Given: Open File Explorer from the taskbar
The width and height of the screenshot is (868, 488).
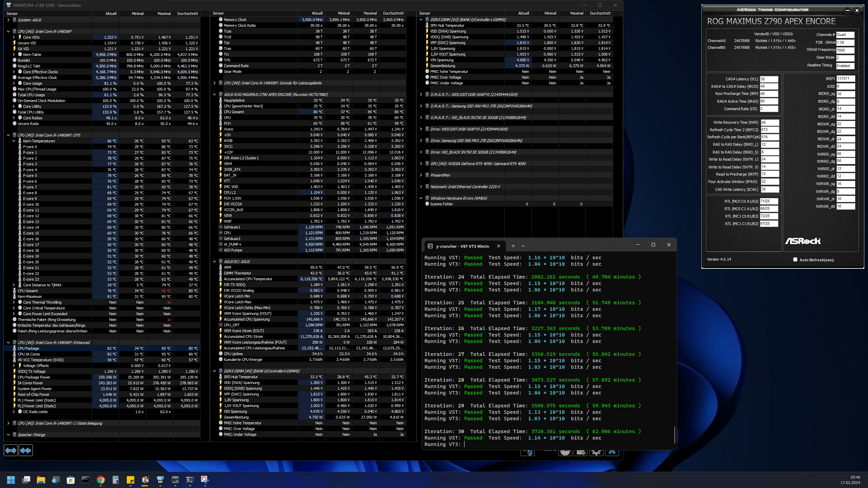Looking at the screenshot, I should pyautogui.click(x=41, y=480).
